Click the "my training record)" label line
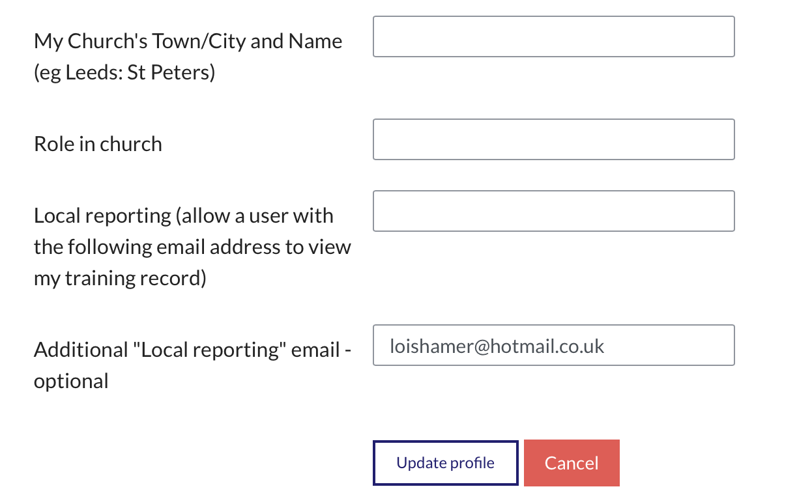The width and height of the screenshot is (812, 504). [120, 278]
